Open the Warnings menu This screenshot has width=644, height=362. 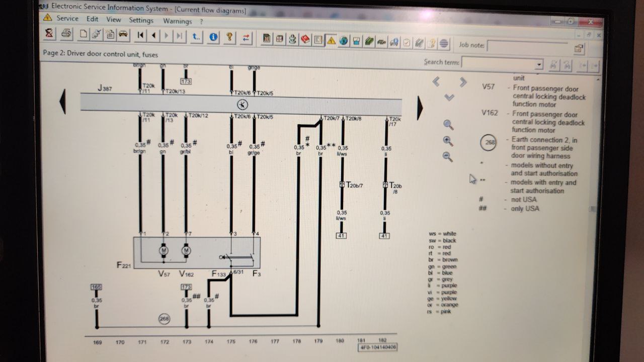[x=177, y=21]
